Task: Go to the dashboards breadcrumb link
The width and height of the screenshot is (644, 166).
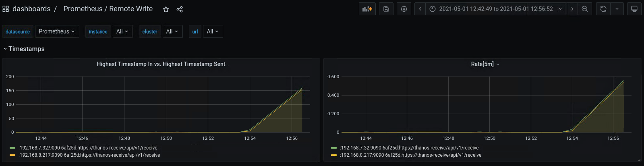Action: click(x=31, y=9)
